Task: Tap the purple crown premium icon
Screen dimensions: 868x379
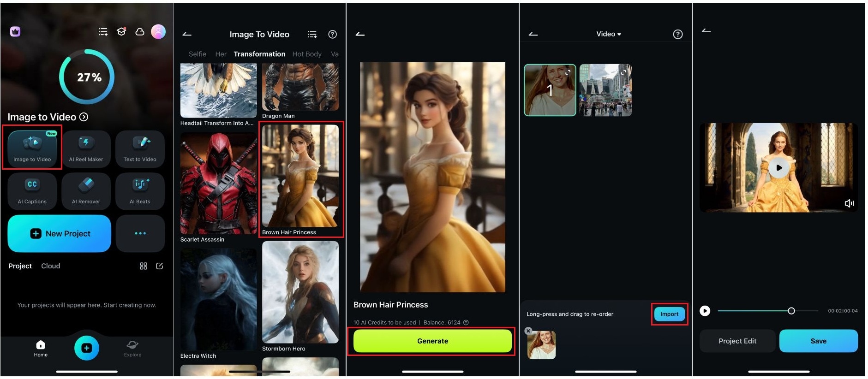Action: point(15,31)
